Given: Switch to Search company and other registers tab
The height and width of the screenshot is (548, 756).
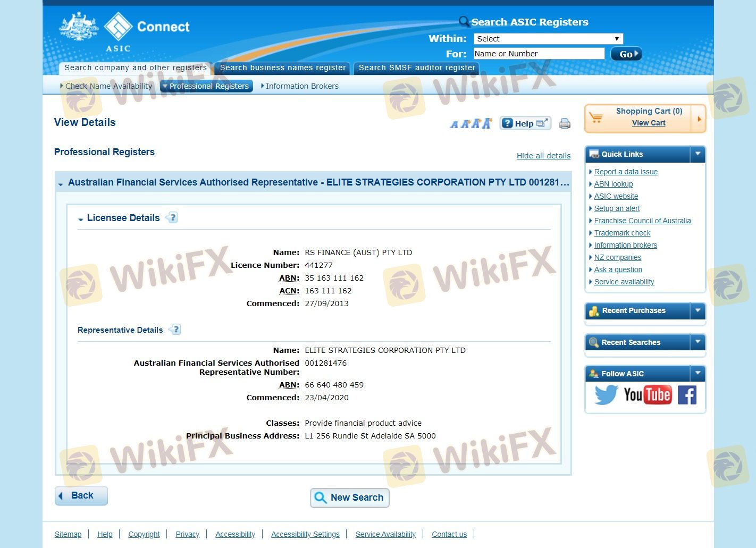Looking at the screenshot, I should coord(136,68).
